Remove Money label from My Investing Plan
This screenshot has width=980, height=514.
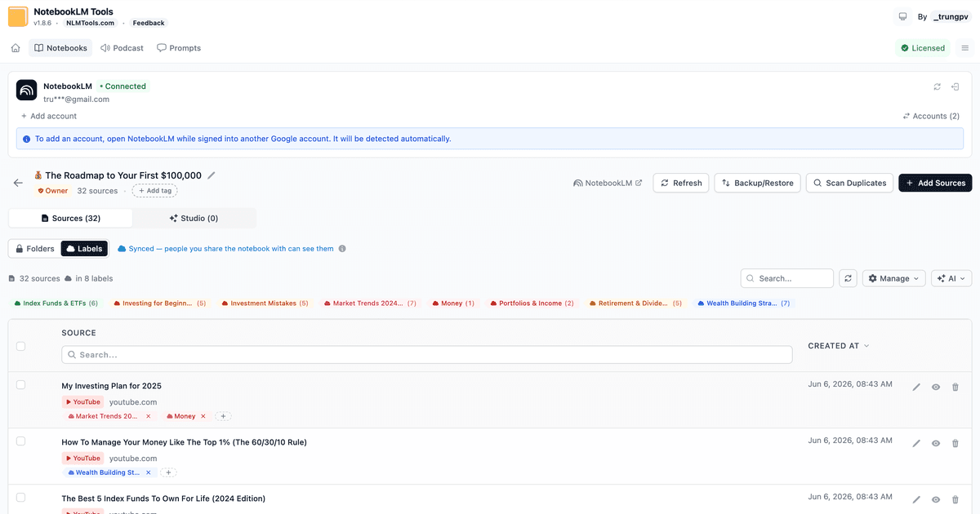203,416
